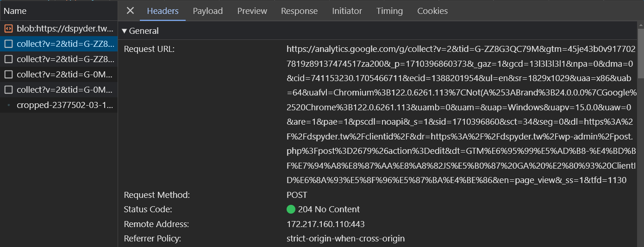Click the analytics.google.com request URL value
644x247 pixels.
(461, 114)
